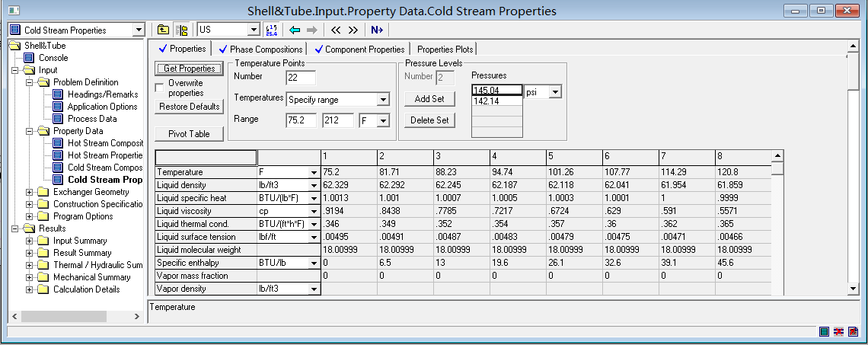Screen dimensions: 868x345
Task: Go to next form with >> icon
Action: pyautogui.click(x=353, y=30)
